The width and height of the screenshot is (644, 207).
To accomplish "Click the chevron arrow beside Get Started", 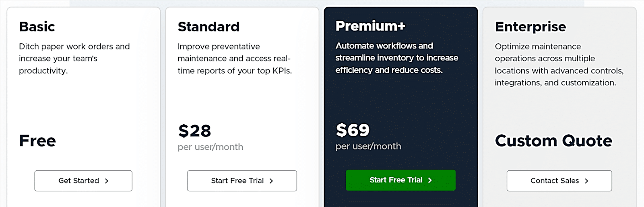I will tap(107, 181).
